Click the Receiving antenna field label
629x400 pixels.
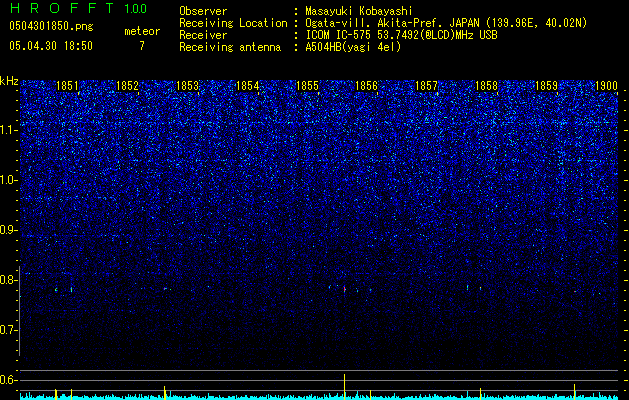pos(230,47)
